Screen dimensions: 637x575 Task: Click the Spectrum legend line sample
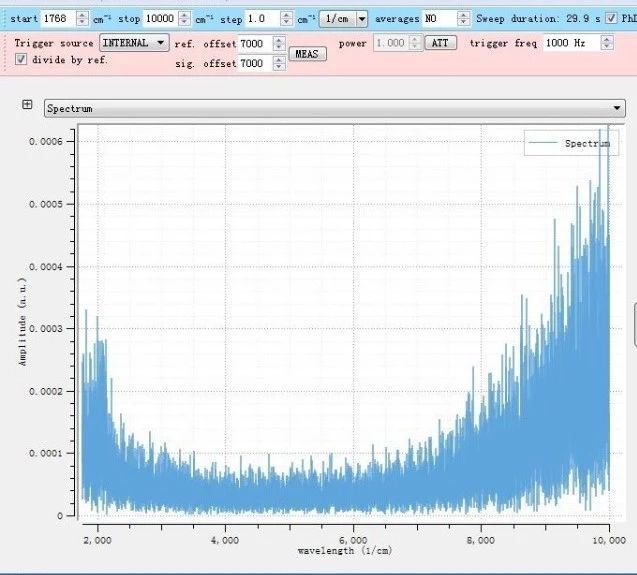click(544, 144)
